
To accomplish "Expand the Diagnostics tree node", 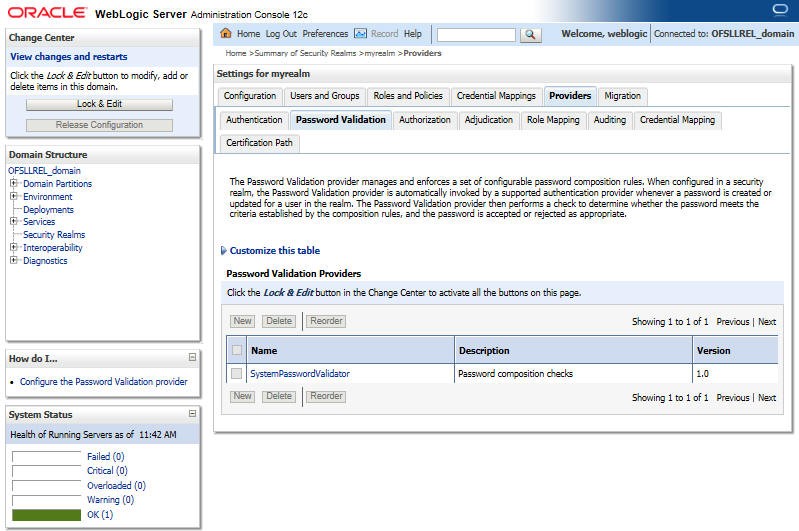I will pos(14,260).
